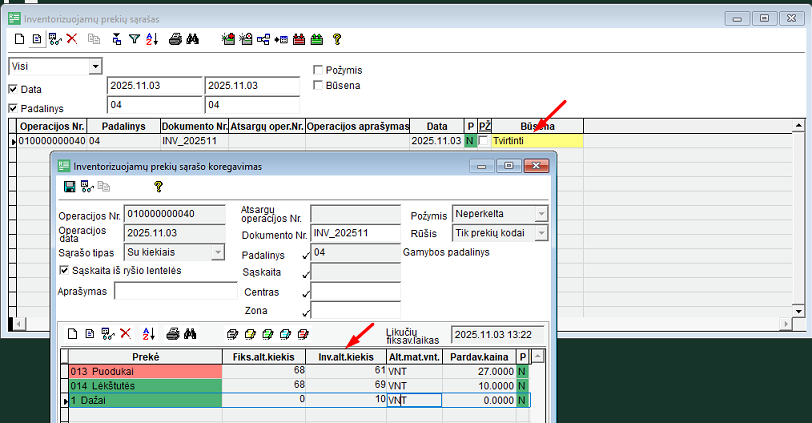Image resolution: width=812 pixels, height=423 pixels.
Task: Click the red X delete icon in main toolbar
Action: [72, 39]
